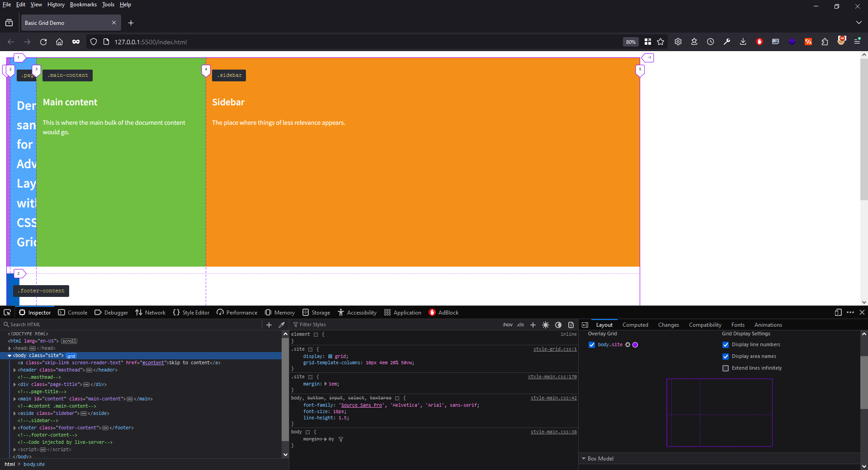Image resolution: width=868 pixels, height=470 pixels.
Task: Switch to the Console tab
Action: click(73, 312)
